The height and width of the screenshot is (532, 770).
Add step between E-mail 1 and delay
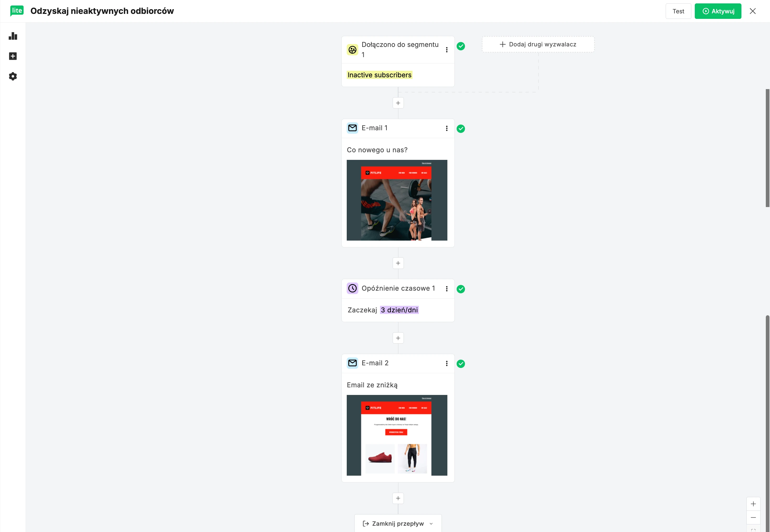click(x=398, y=263)
